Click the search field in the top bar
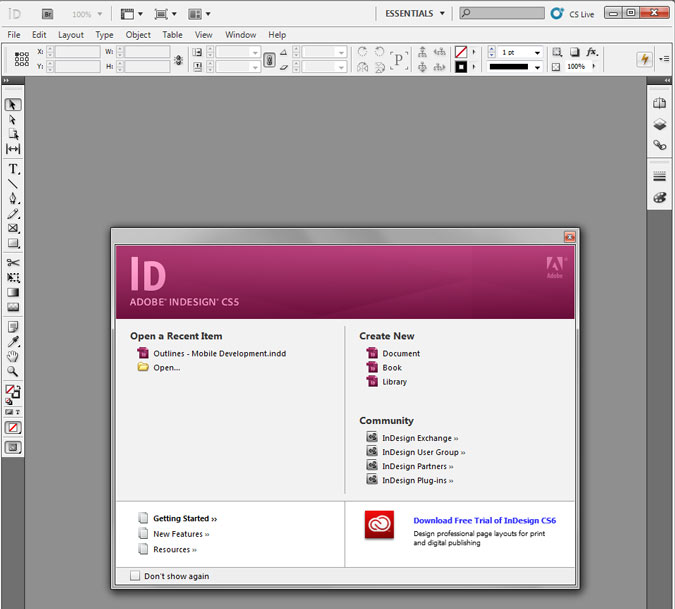675x609 pixels. tap(502, 14)
